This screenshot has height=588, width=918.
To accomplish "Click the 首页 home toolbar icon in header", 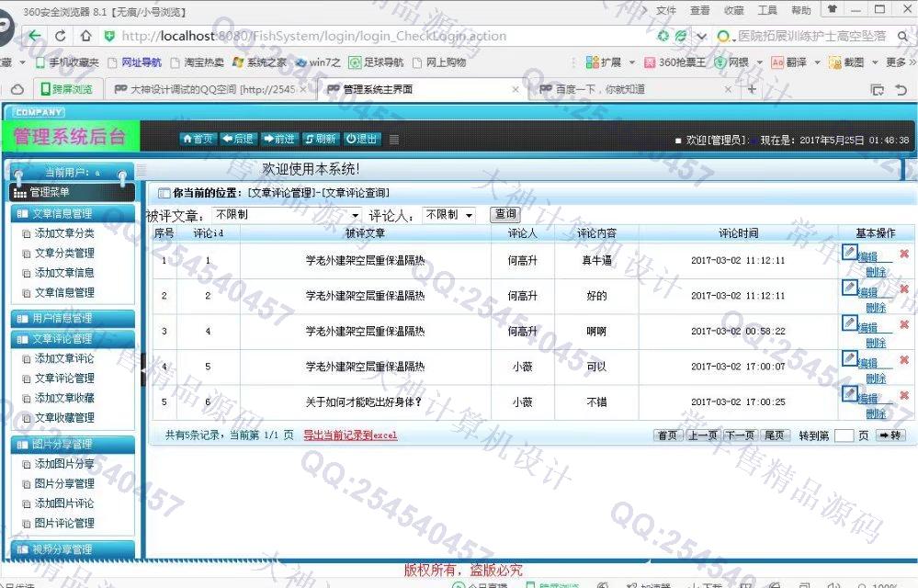I will 198,139.
